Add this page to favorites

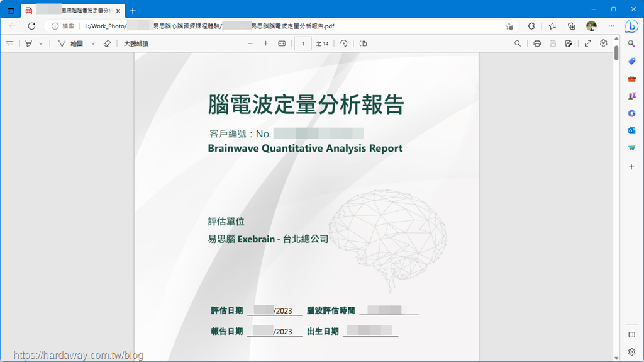point(509,26)
